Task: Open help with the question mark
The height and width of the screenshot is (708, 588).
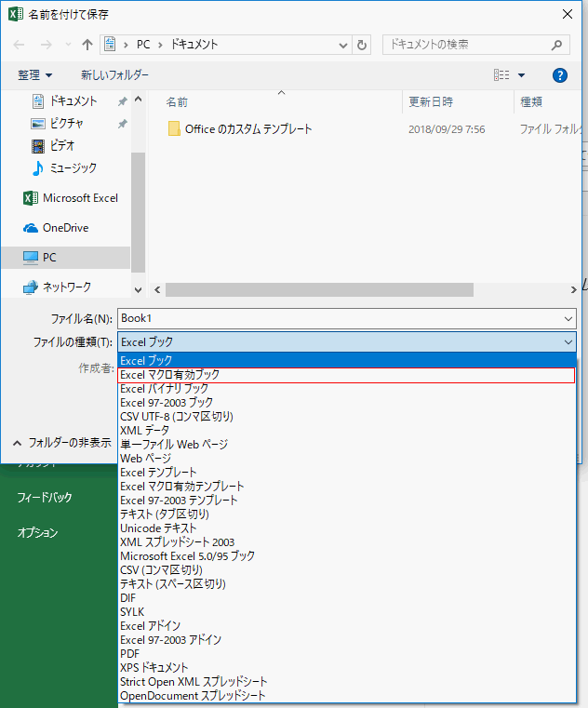Action: [559, 75]
